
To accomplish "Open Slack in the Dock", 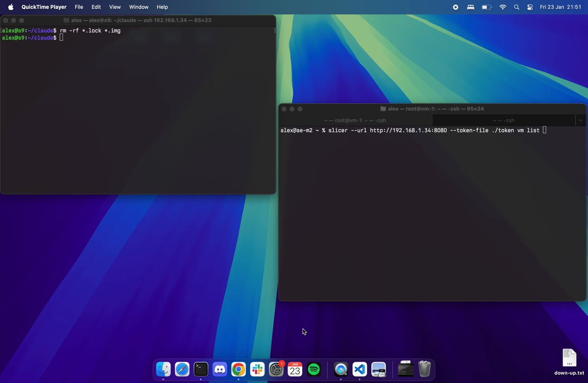I will [257, 369].
